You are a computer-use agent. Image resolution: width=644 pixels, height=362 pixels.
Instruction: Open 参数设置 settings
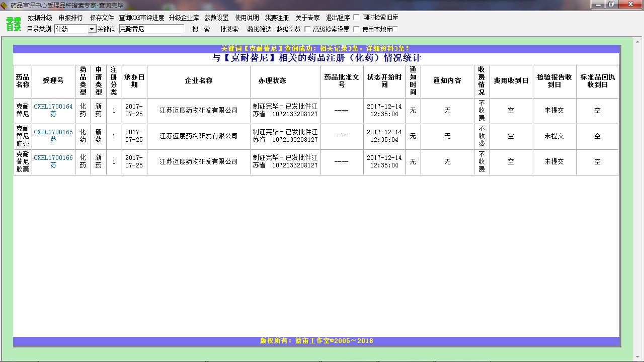coord(216,18)
